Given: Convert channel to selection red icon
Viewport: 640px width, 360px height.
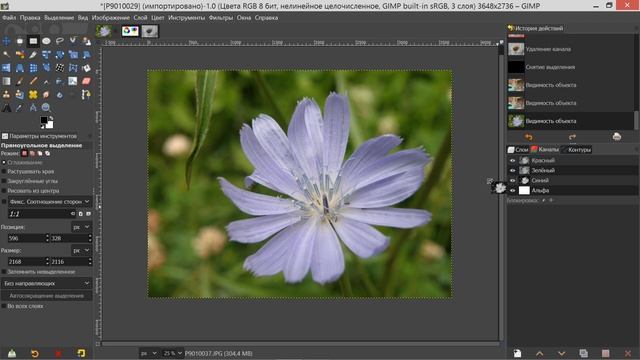Looking at the screenshot, I should pos(606,353).
